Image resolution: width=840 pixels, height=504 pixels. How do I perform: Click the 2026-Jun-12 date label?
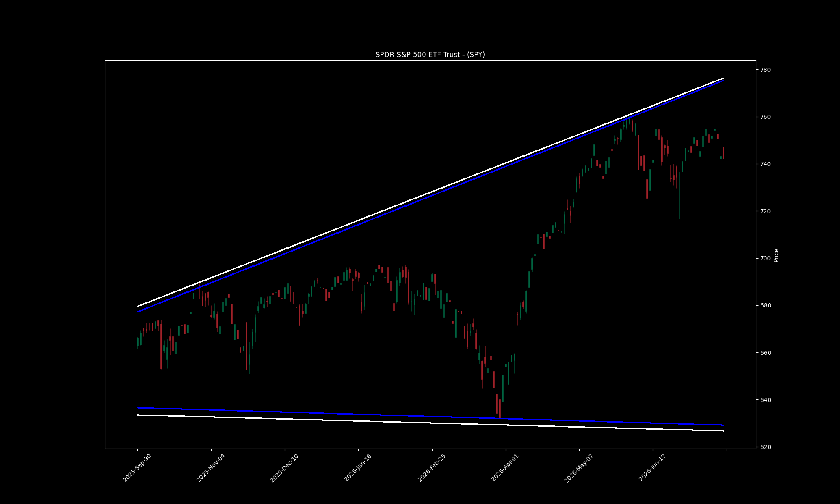(x=652, y=468)
